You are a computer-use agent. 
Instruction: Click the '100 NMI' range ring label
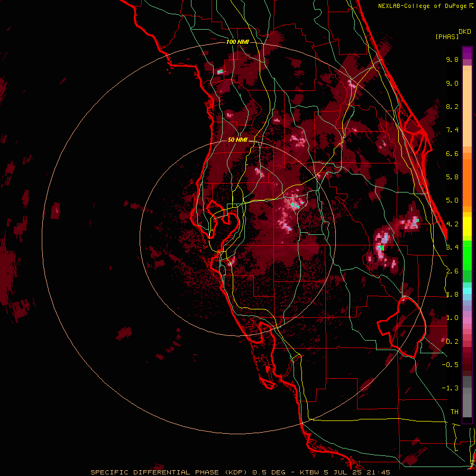click(237, 42)
